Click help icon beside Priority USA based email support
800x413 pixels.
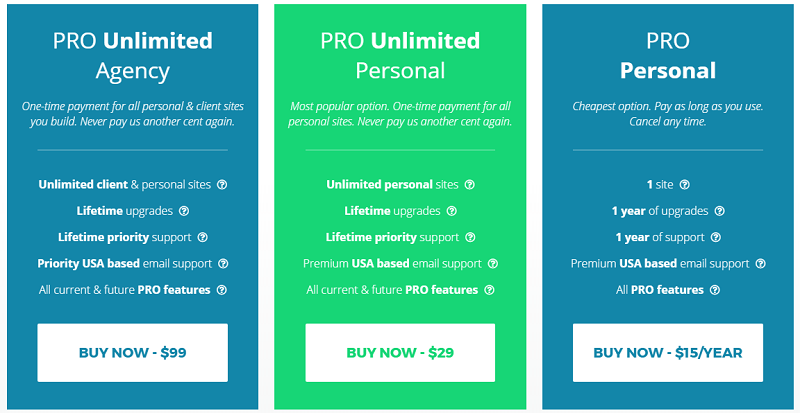pos(223,264)
